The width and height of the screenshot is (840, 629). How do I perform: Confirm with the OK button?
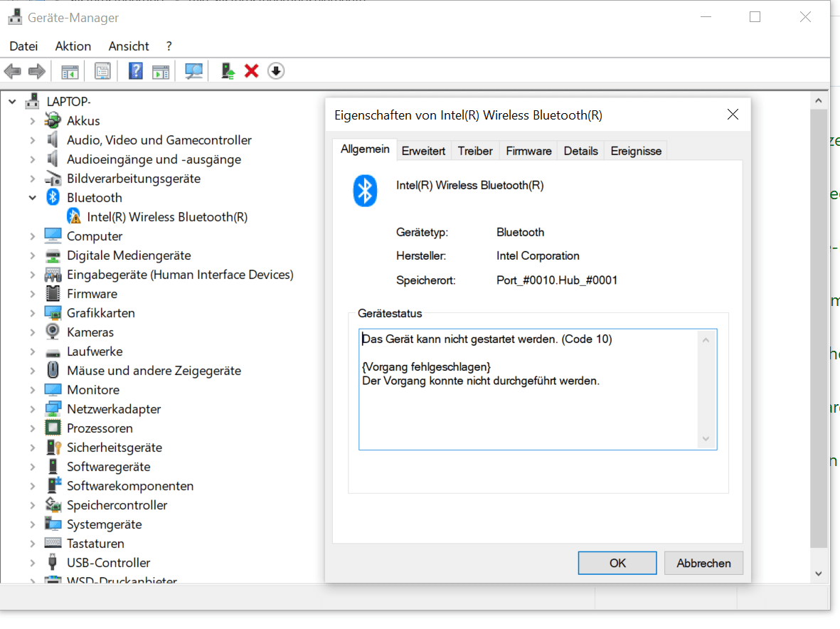click(x=617, y=563)
